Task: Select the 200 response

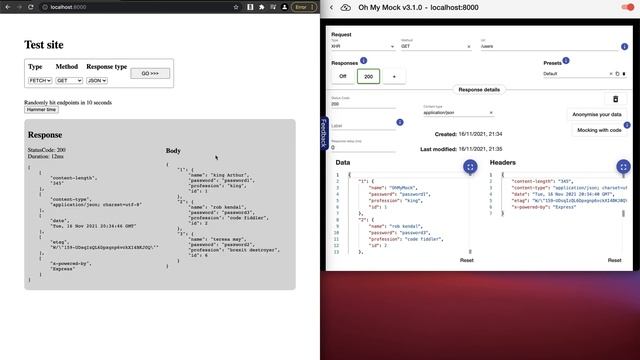Action: coord(368,76)
